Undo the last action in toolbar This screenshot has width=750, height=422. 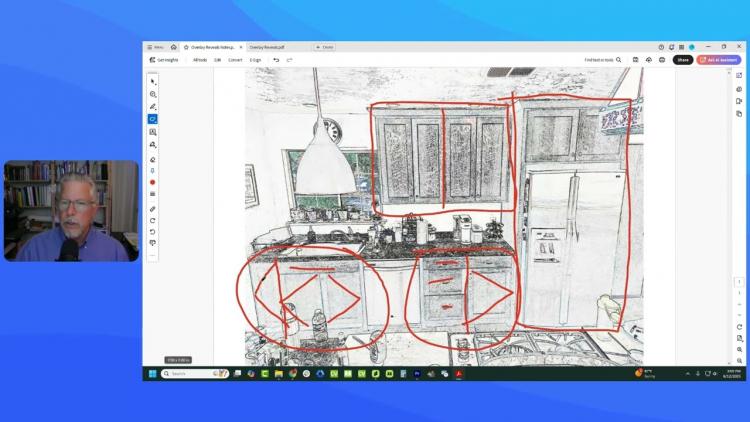point(276,60)
